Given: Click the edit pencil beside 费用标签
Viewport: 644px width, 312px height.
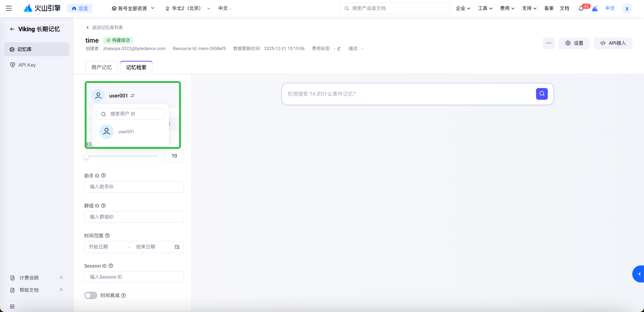Looking at the screenshot, I should point(339,49).
